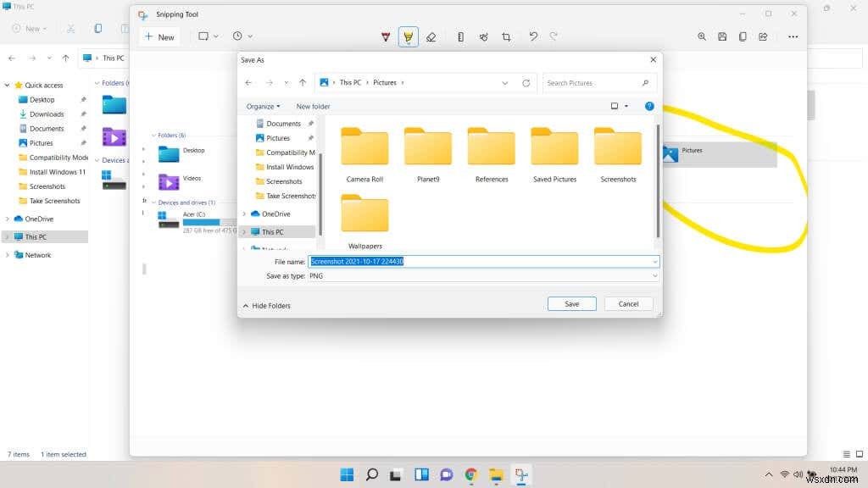The width and height of the screenshot is (868, 488).
Task: Open the Crop tool
Action: click(507, 36)
